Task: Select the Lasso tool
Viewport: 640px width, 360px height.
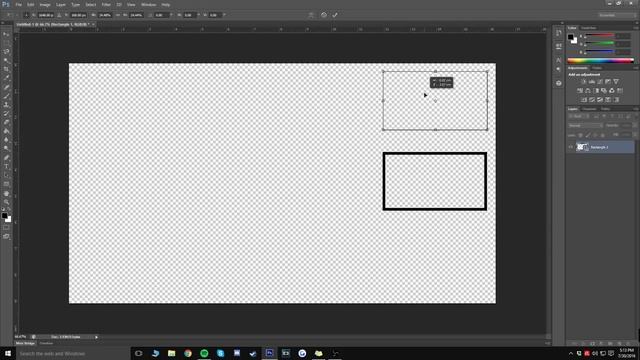Action: [6, 51]
